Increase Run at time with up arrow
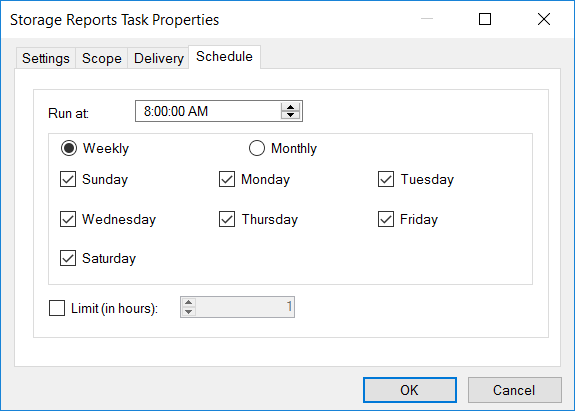Image resolution: width=575 pixels, height=411 pixels. coord(290,107)
